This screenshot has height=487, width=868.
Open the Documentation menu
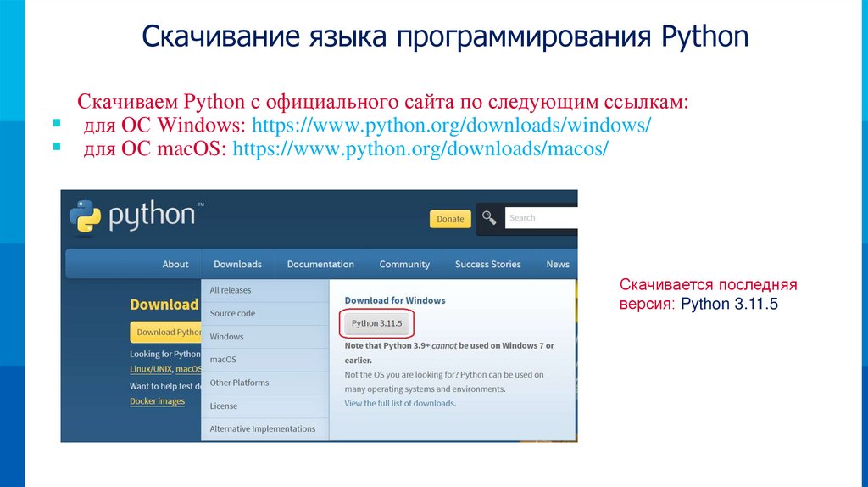(320, 264)
